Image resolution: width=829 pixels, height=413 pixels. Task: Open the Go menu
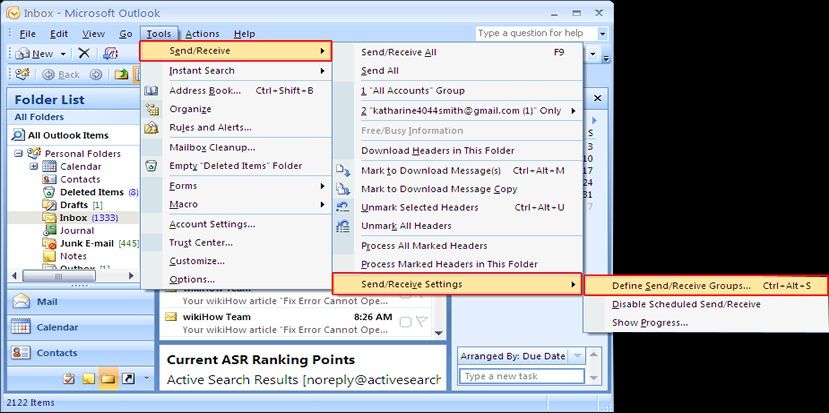tap(126, 34)
